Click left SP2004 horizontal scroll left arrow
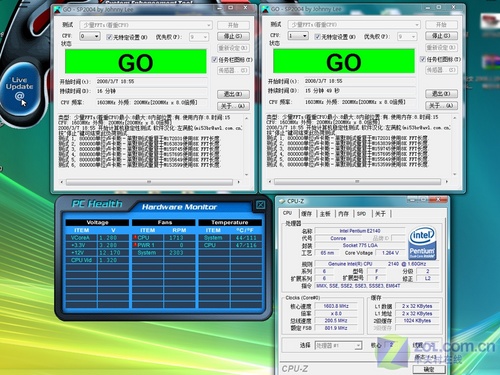This screenshot has height=375, width=500. (x=62, y=182)
